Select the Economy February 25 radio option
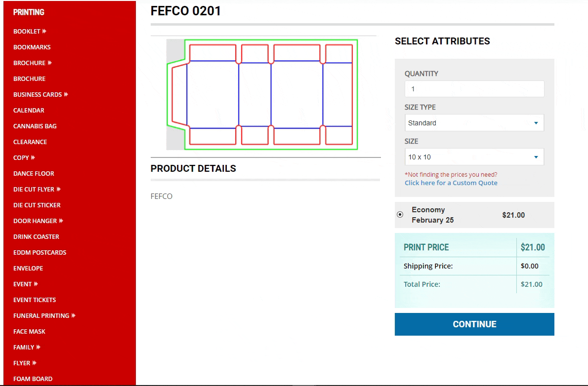 pos(400,215)
